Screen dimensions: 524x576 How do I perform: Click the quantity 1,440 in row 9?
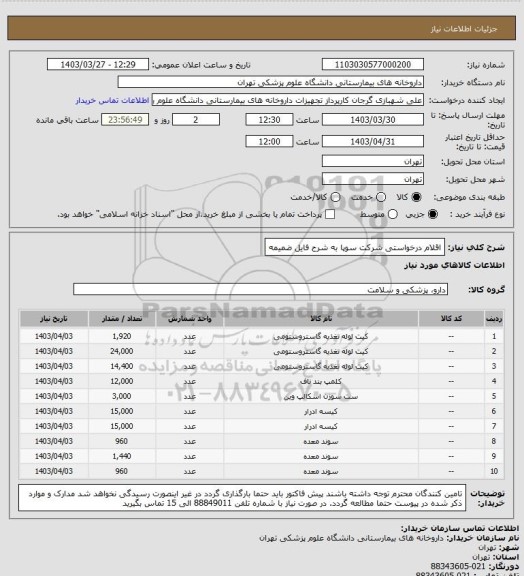pos(122,456)
